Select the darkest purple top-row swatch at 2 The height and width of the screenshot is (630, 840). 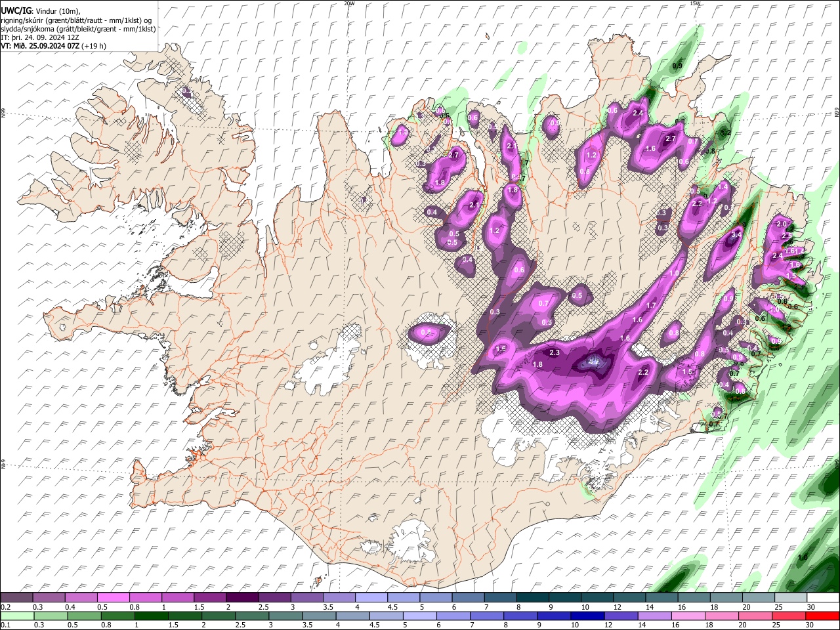pos(241,597)
